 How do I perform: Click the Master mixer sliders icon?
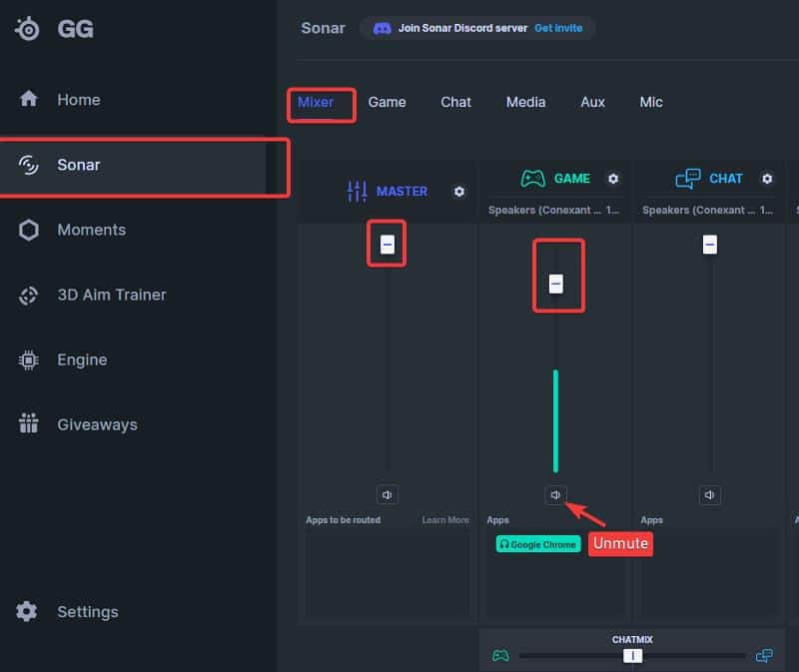click(357, 192)
